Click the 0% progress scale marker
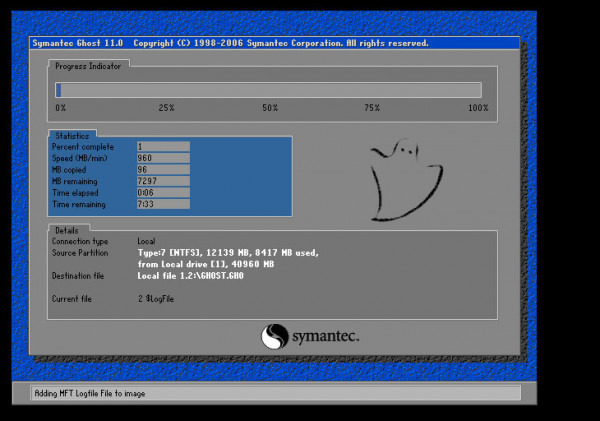 (60, 108)
